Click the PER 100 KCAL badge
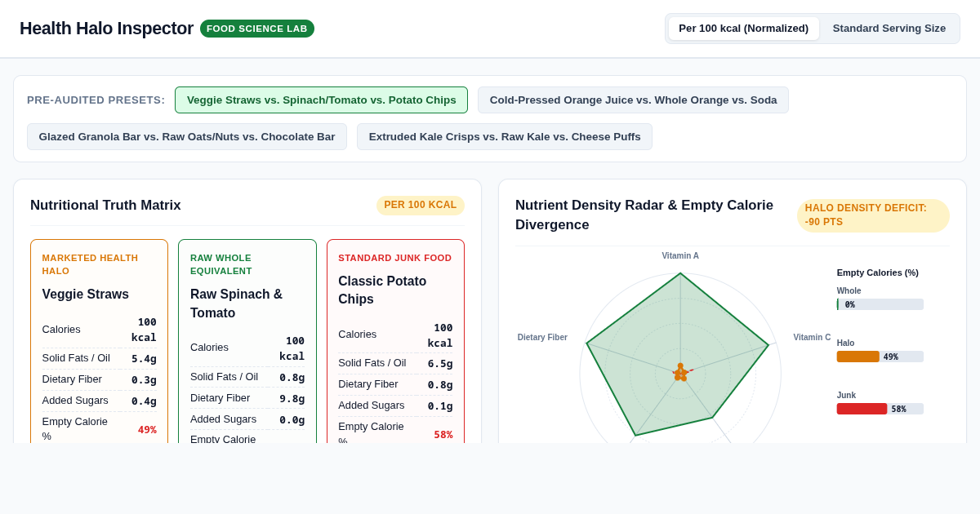Screen dimensions: 980x514 pyautogui.click(x=421, y=206)
